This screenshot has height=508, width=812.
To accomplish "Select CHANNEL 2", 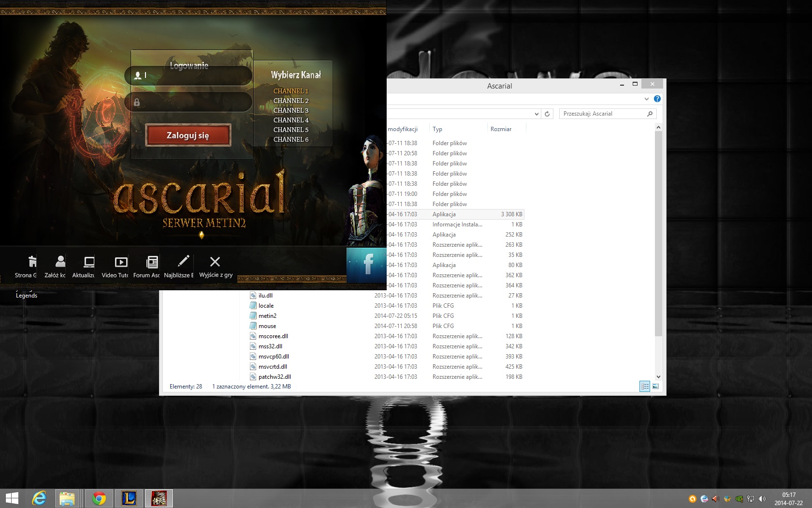I will coord(290,101).
